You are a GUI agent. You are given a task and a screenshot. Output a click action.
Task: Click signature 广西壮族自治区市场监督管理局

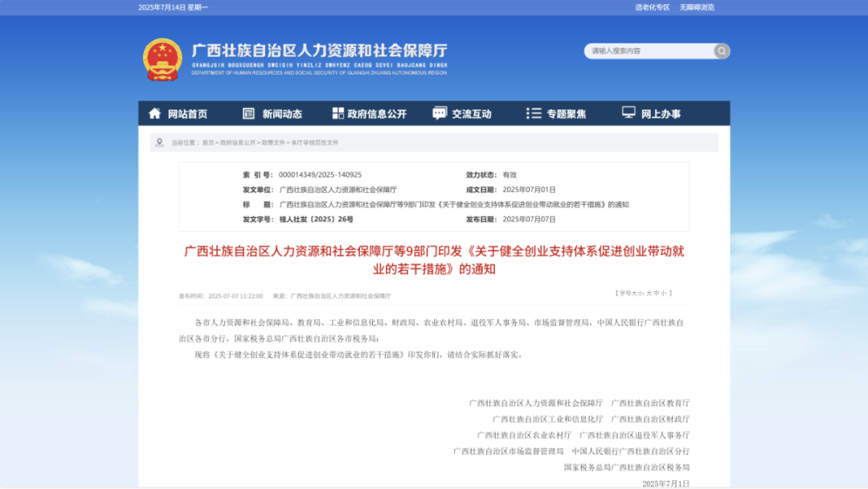[x=508, y=451]
